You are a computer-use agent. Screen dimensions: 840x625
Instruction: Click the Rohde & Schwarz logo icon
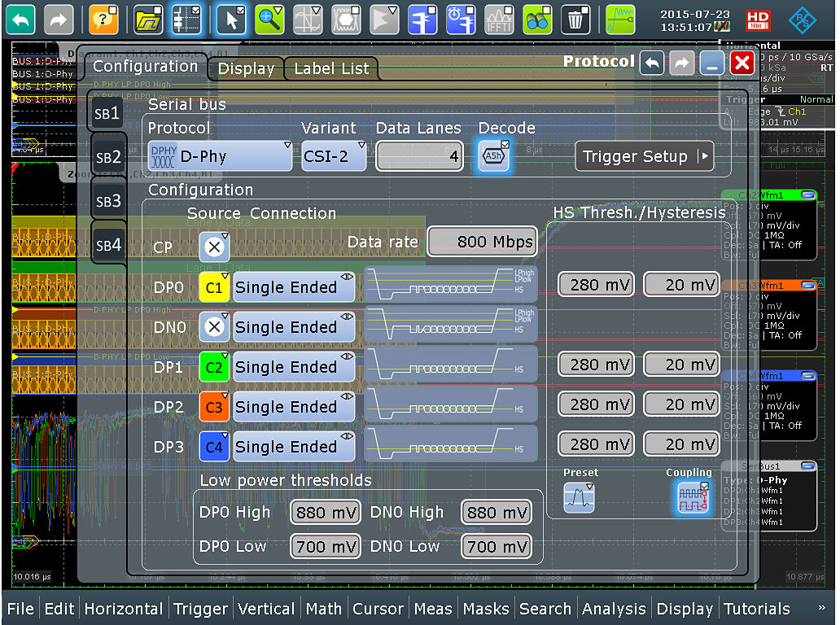pyautogui.click(x=802, y=20)
